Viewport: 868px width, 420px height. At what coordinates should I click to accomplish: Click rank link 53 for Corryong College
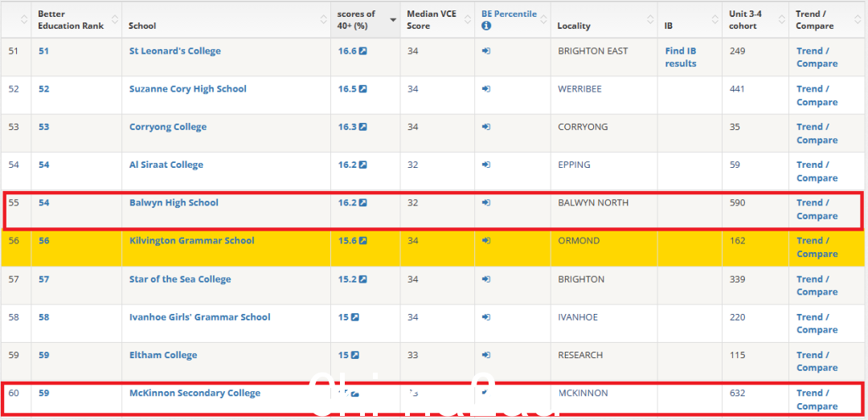[43, 127]
